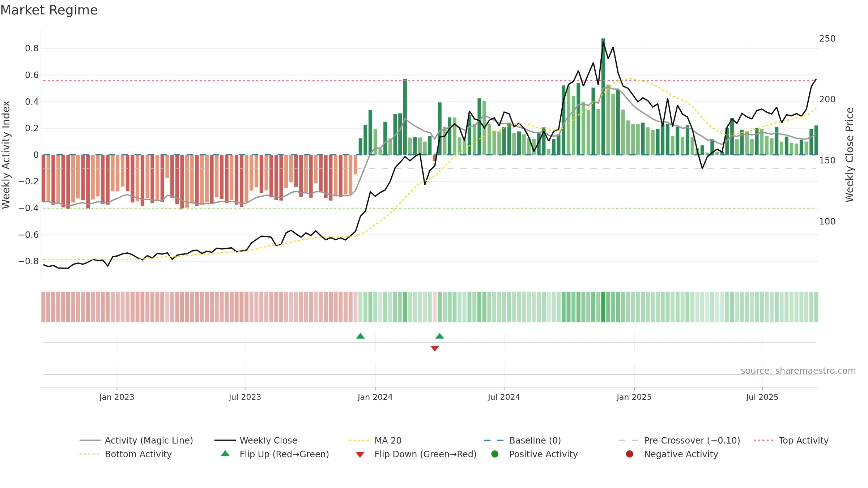Click the Jul 2025 axis label
This screenshot has width=868, height=488.
(x=762, y=397)
